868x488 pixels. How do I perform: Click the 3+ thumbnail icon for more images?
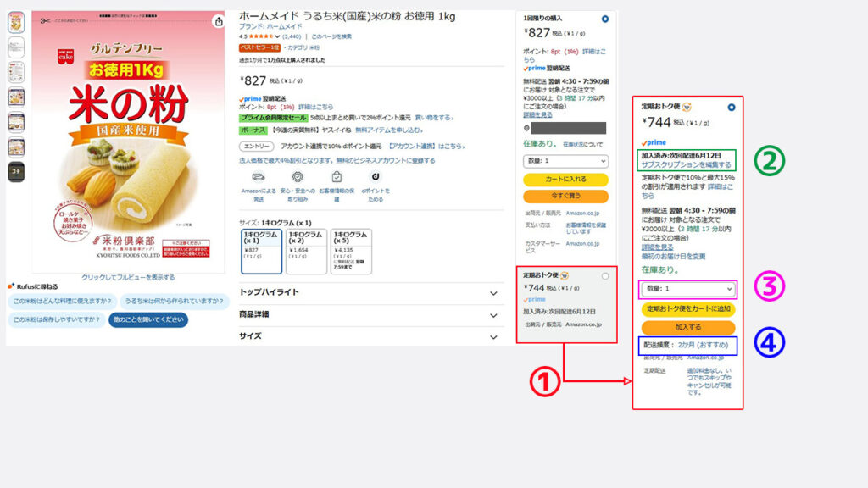point(17,169)
